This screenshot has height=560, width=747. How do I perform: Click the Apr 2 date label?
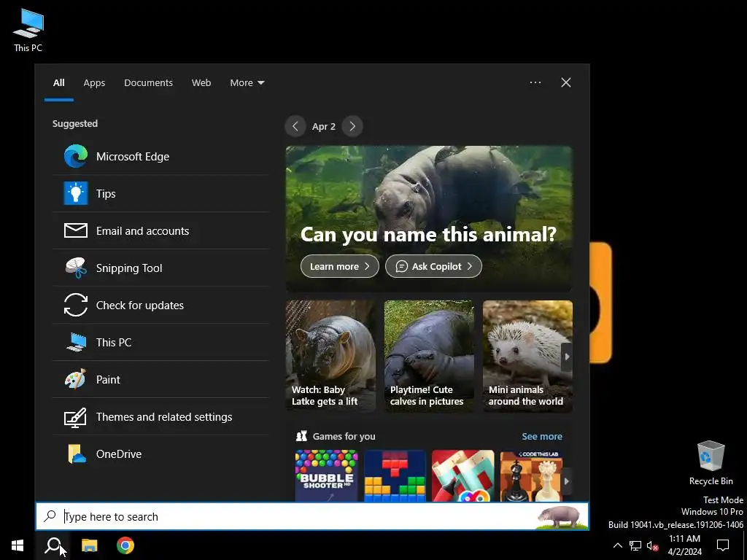click(x=324, y=127)
